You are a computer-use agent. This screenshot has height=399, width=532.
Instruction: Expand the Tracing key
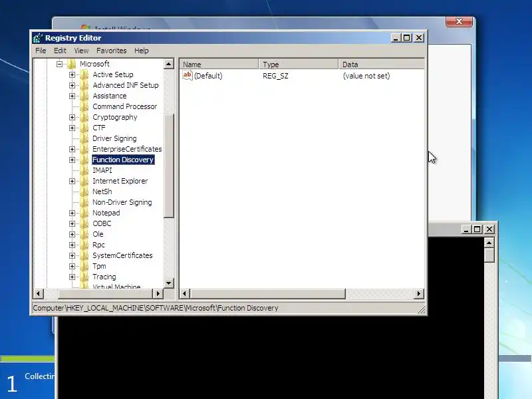72,277
